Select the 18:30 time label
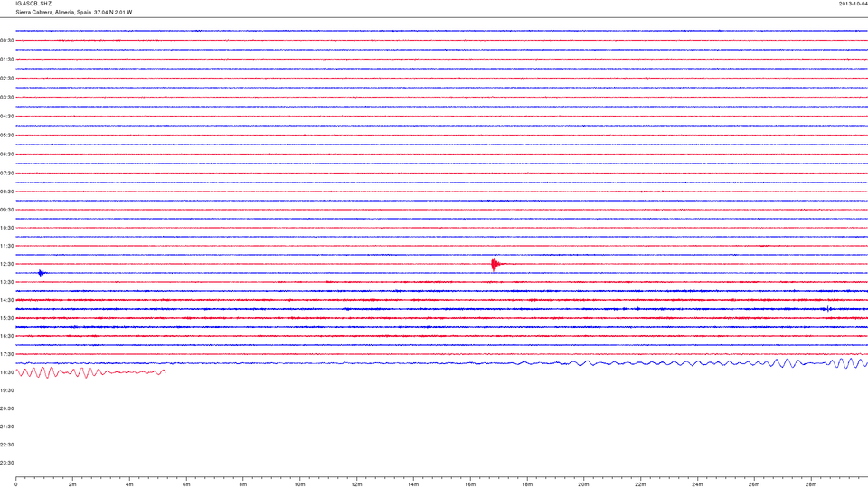Screen dimensions: 868x488 coord(7,372)
